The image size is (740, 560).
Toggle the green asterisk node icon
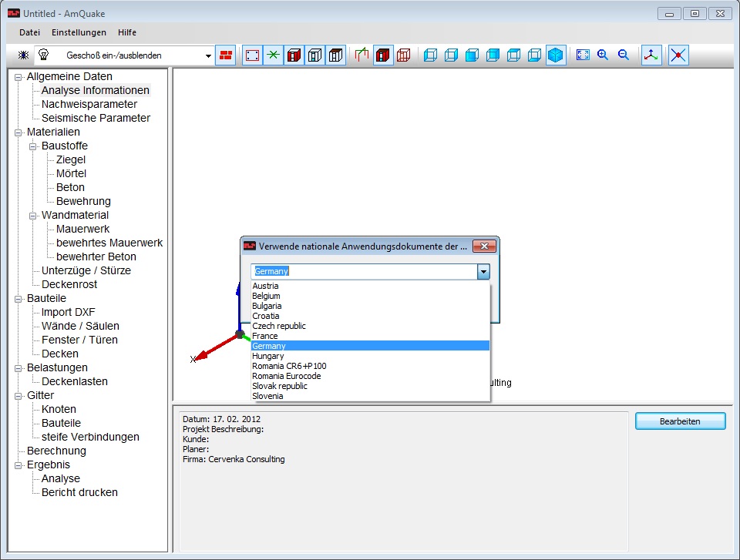(273, 55)
